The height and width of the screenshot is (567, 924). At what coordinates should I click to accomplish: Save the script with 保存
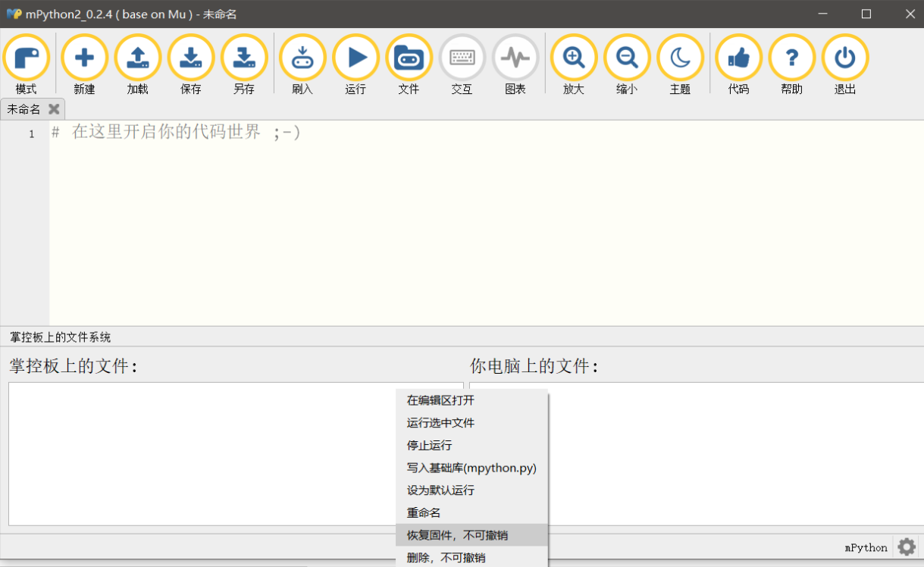(190, 64)
